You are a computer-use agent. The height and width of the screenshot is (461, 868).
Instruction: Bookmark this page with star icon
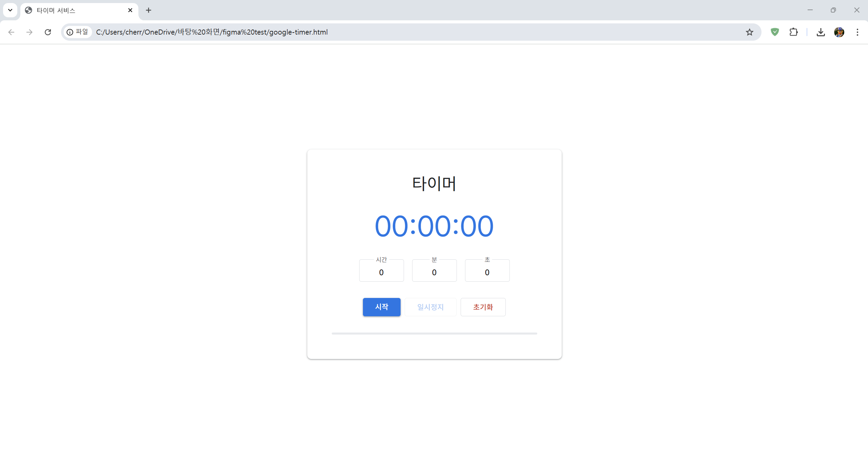point(749,32)
